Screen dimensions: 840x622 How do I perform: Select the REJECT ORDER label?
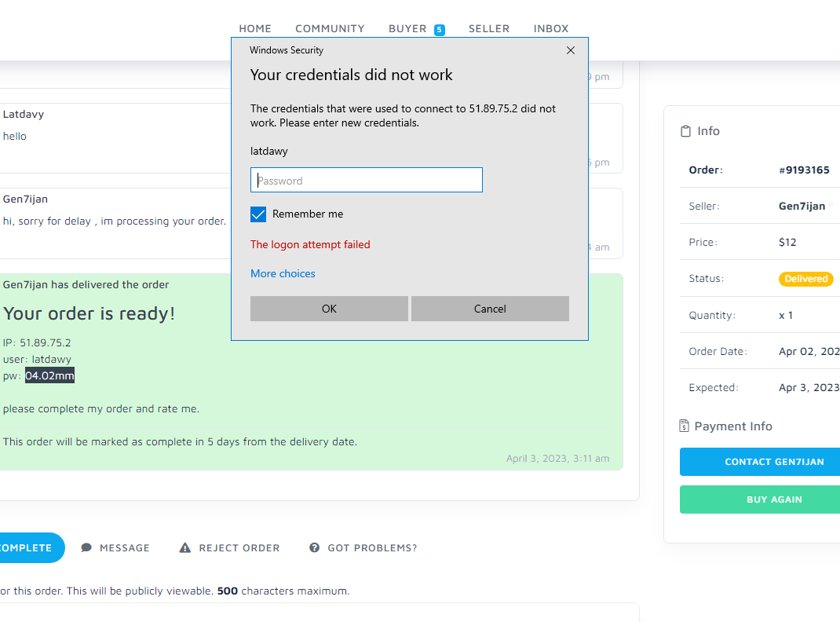(239, 548)
